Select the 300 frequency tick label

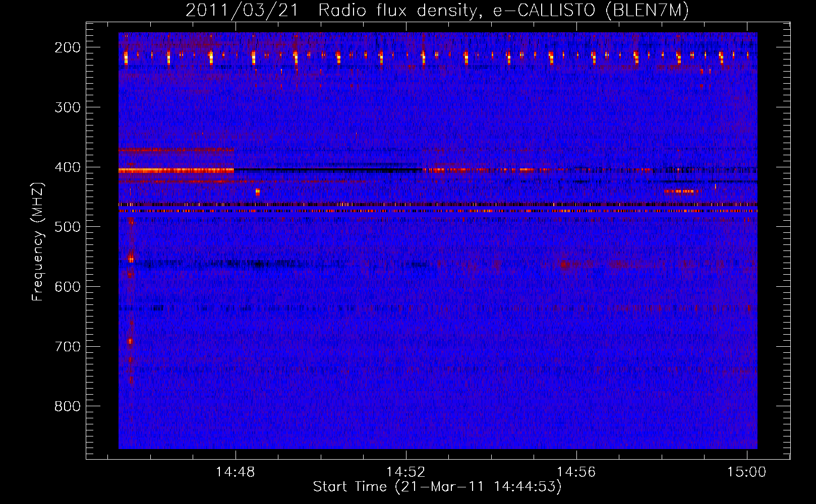click(67, 107)
